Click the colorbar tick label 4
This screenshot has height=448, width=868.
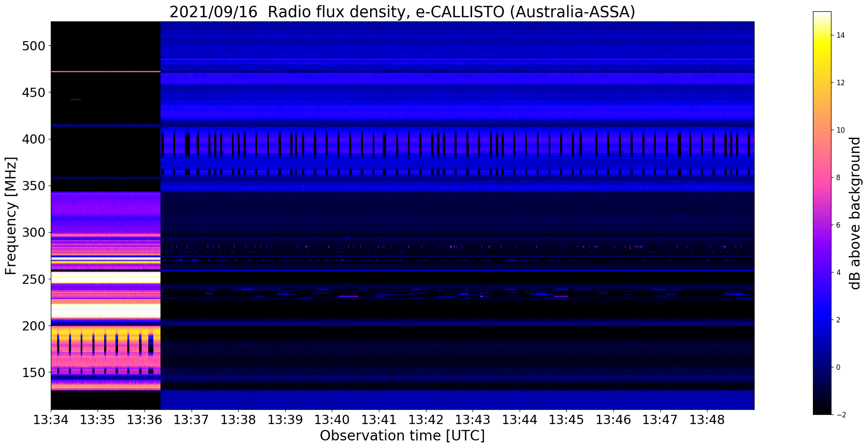[x=839, y=272]
